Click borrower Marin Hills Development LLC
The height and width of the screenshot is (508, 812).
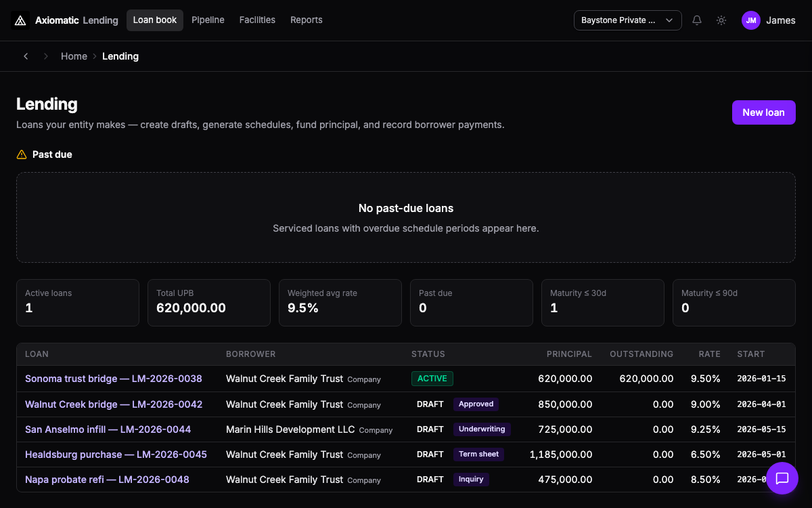(x=290, y=429)
